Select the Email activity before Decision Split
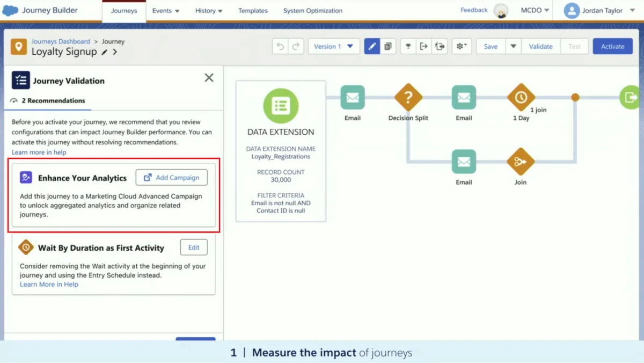Screen dimensions: 644x363 coord(353,97)
